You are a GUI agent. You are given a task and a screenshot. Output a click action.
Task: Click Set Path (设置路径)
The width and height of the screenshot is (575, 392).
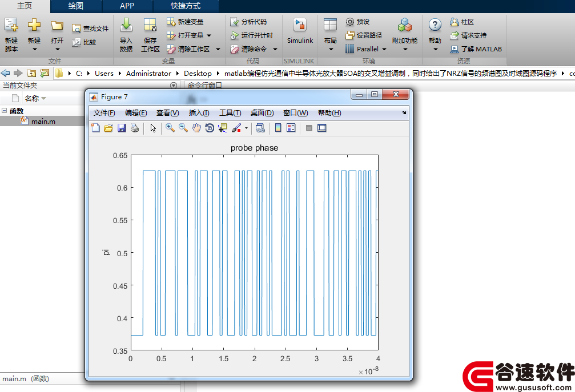point(364,35)
